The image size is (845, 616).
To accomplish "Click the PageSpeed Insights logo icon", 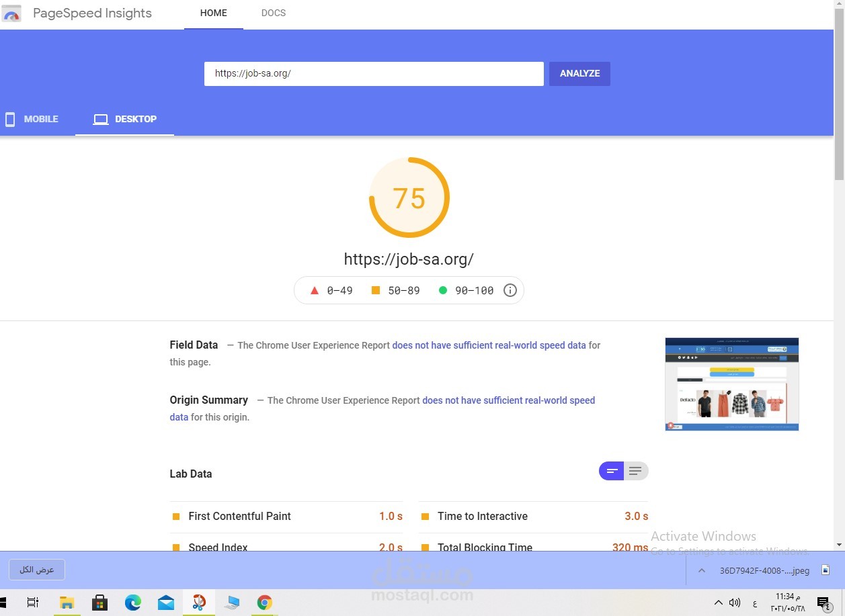I will [x=11, y=13].
